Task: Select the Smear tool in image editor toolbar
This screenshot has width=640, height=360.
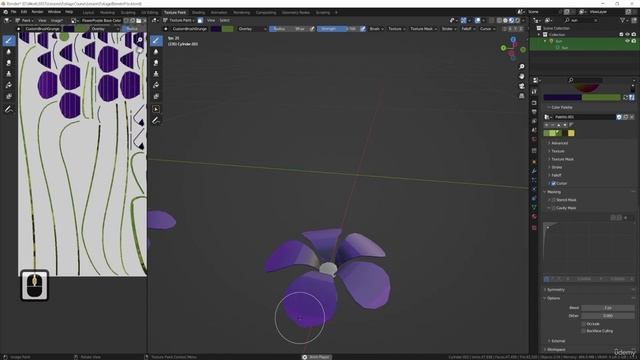Action: pos(9,63)
